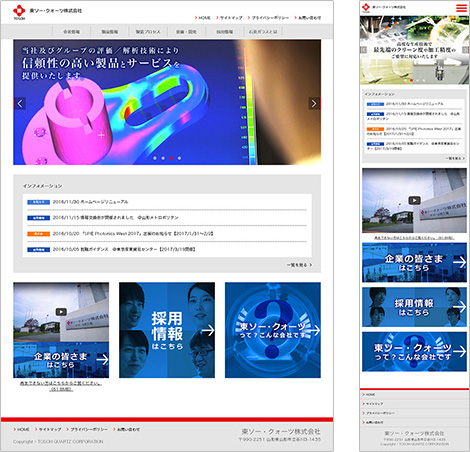This screenshot has height=452, width=470.
Task: Open HOME link in desktop top header
Action: pyautogui.click(x=203, y=18)
